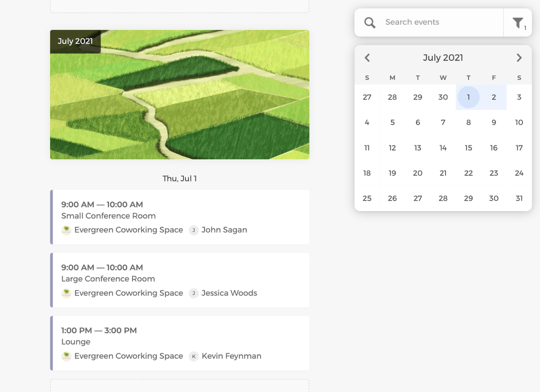The image size is (540, 392).
Task: Select July 2 next to the highlighted date
Action: pos(493,97)
